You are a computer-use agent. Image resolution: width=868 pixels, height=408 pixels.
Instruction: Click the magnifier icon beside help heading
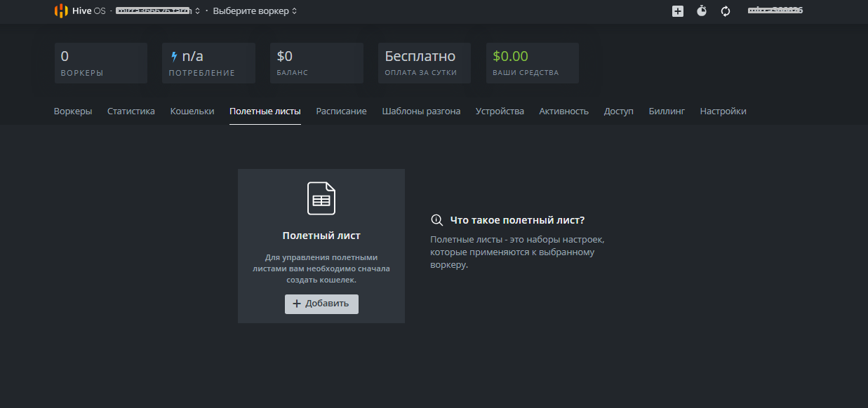pyautogui.click(x=436, y=220)
